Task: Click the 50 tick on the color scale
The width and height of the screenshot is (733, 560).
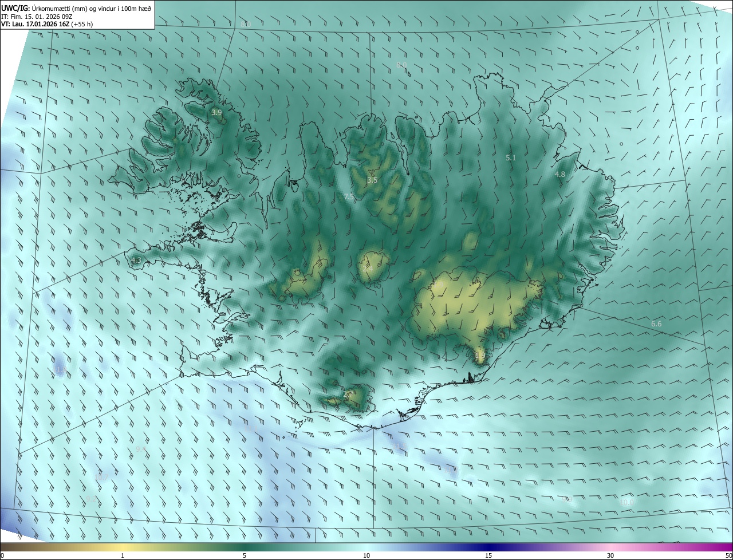Action: [728, 556]
